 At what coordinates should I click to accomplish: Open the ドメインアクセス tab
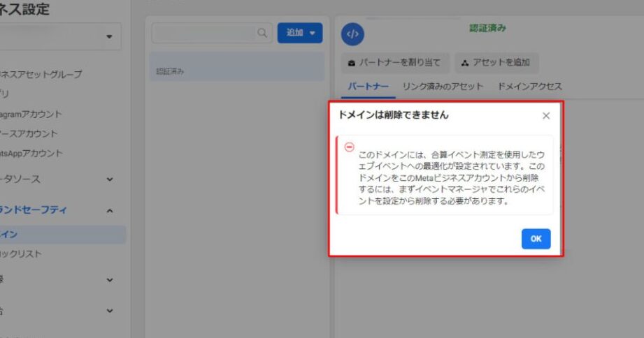[x=529, y=86]
